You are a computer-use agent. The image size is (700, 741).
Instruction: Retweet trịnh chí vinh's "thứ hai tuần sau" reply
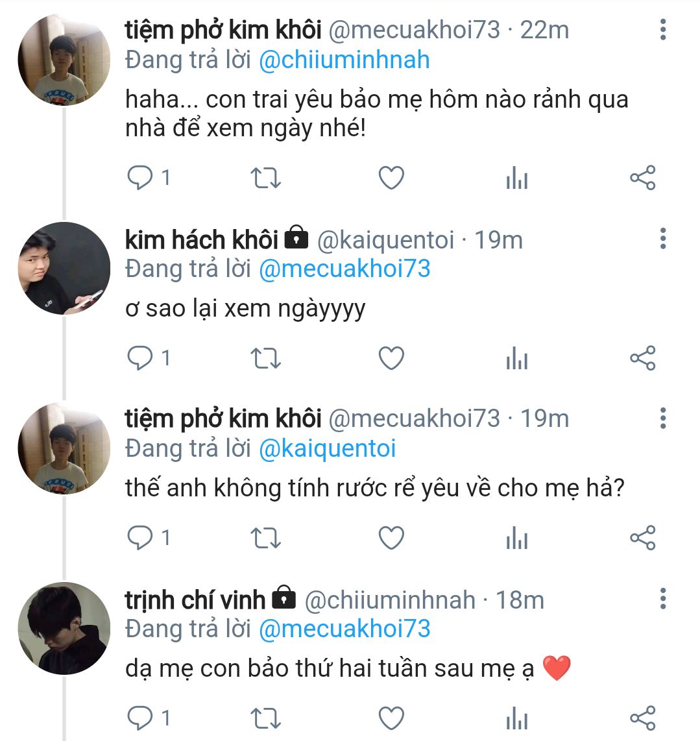(x=265, y=718)
